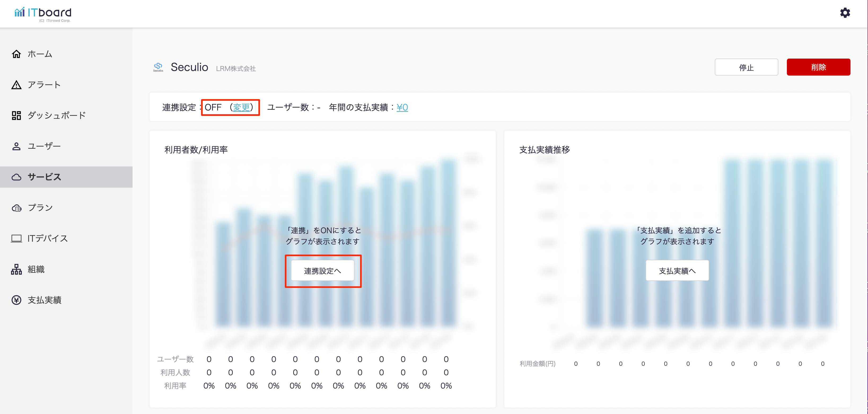Screen dimensions: 868x414
Task: Open the settings gear icon
Action: tap(845, 13)
